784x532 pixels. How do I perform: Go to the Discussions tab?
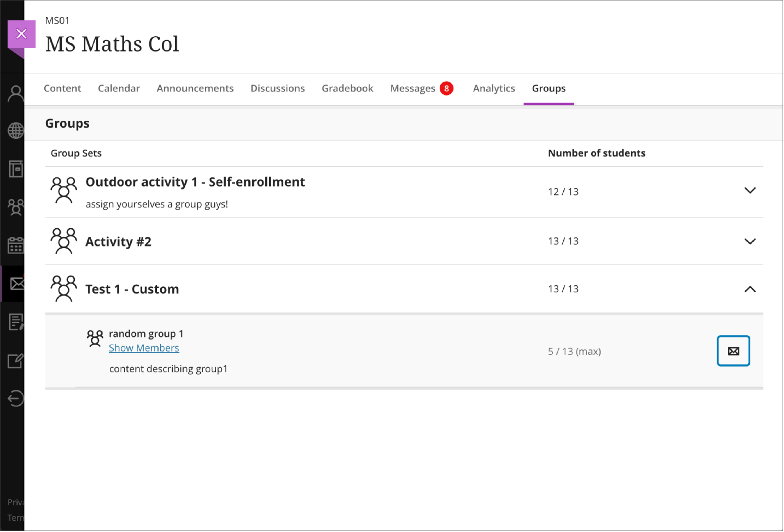tap(277, 88)
